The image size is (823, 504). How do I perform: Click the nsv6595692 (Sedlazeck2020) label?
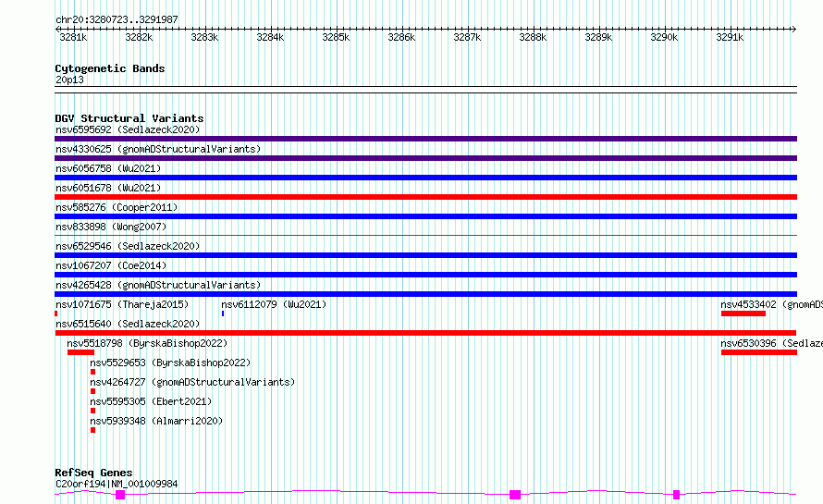128,129
